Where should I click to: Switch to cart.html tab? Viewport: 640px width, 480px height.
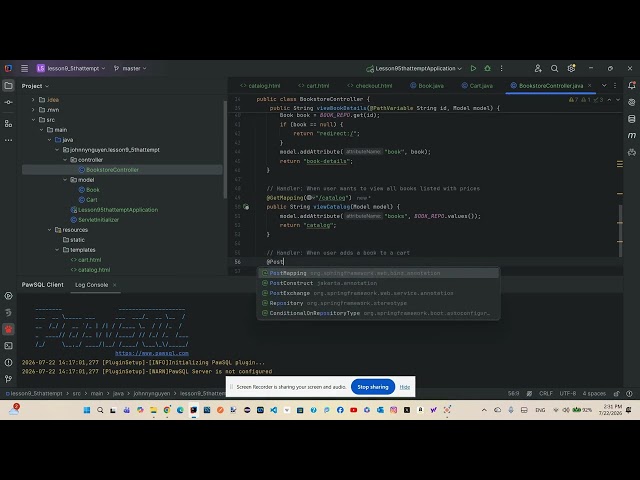313,86
